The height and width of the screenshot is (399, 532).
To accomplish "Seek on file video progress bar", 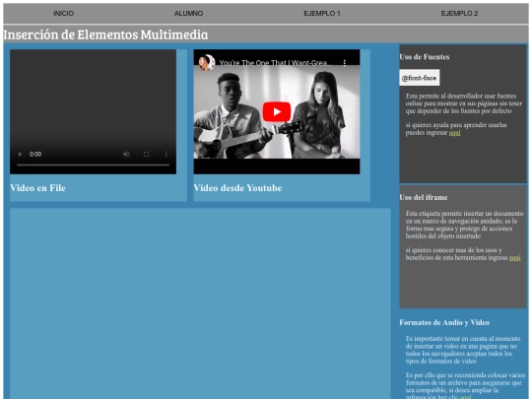I will (x=93, y=165).
